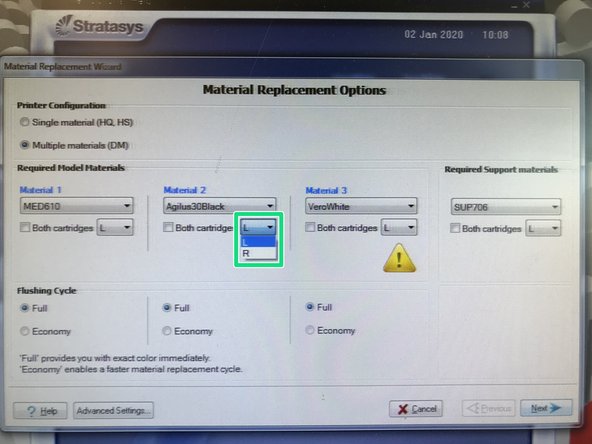Click the Help button
Screen dimensions: 592x444
pos(40,411)
